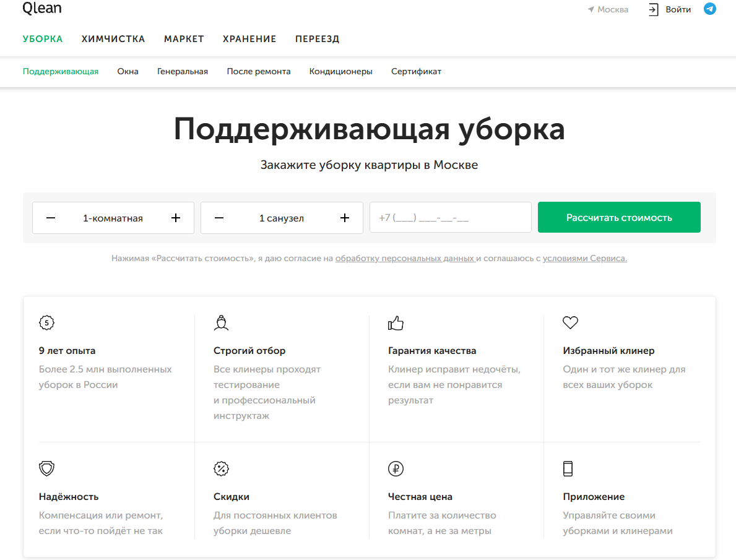Click the Qlean logo
736x560 pixels.
(x=41, y=8)
